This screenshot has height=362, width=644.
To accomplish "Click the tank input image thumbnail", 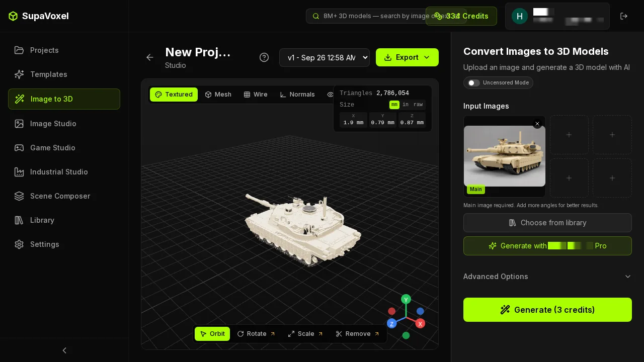I will coord(505,156).
